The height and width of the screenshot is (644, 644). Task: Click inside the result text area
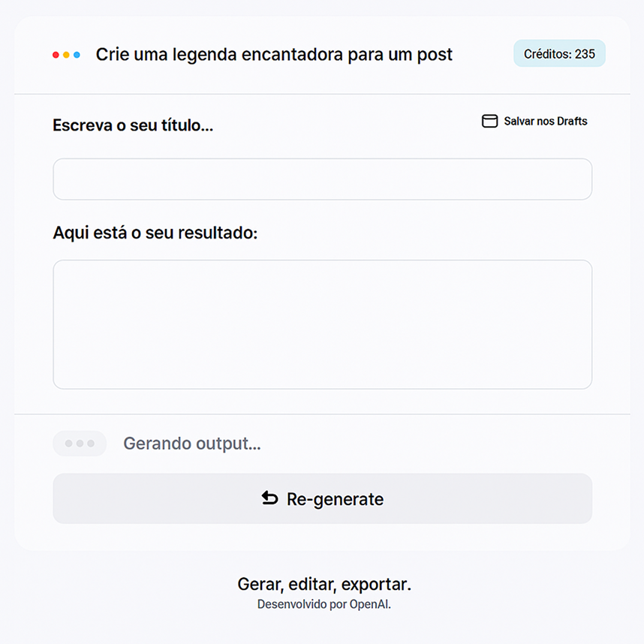(x=322, y=324)
